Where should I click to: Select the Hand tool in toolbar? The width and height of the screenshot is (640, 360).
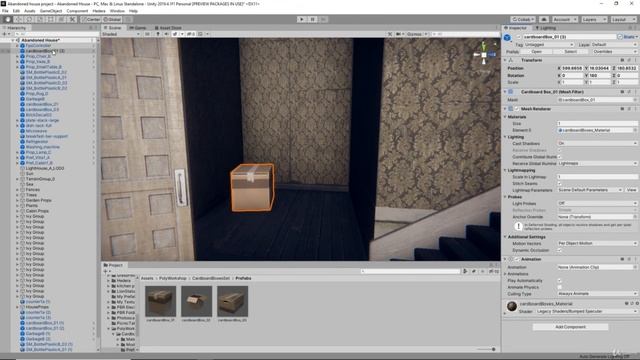tap(7, 19)
